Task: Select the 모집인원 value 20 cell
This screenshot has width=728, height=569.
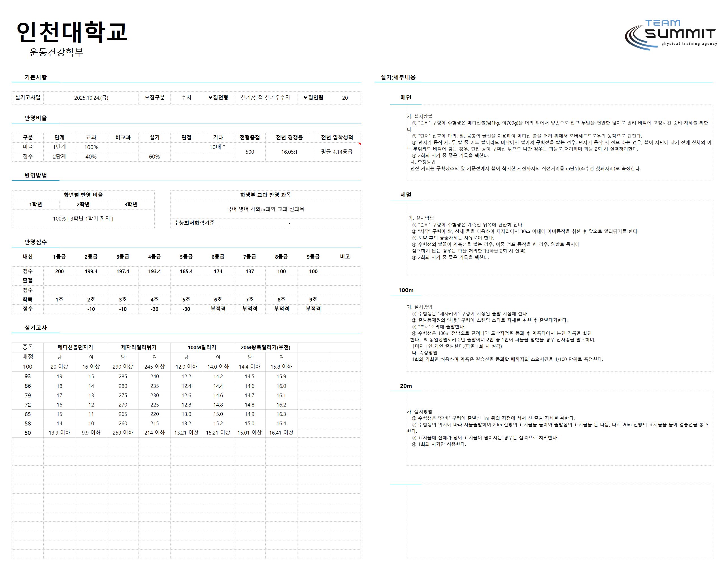Action: pos(345,98)
